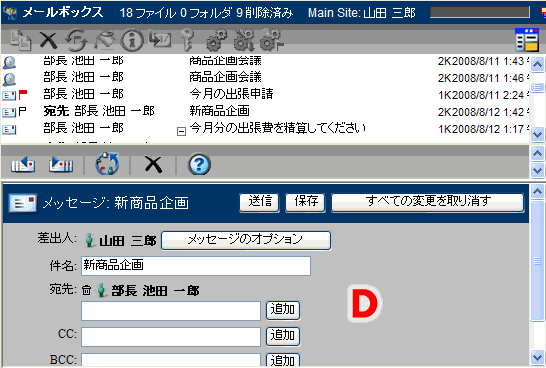Click the blue question mark help icon

tap(199, 164)
